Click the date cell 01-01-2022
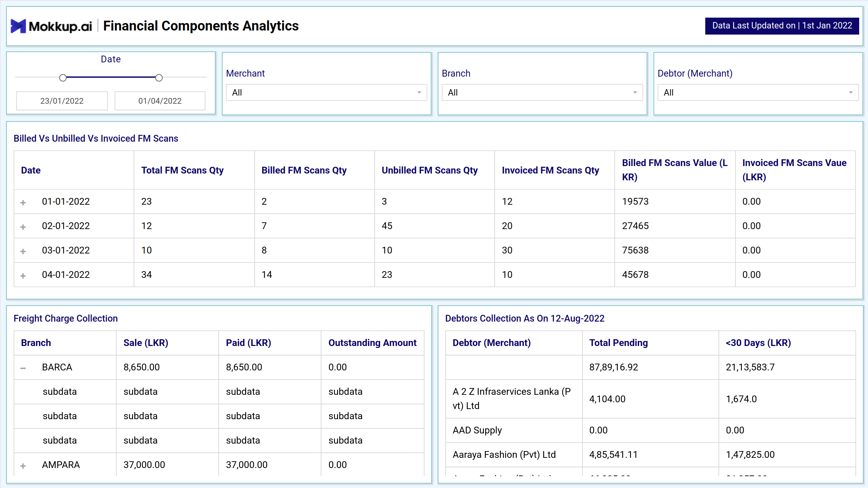Image resolution: width=868 pixels, height=488 pixels. pyautogui.click(x=66, y=201)
